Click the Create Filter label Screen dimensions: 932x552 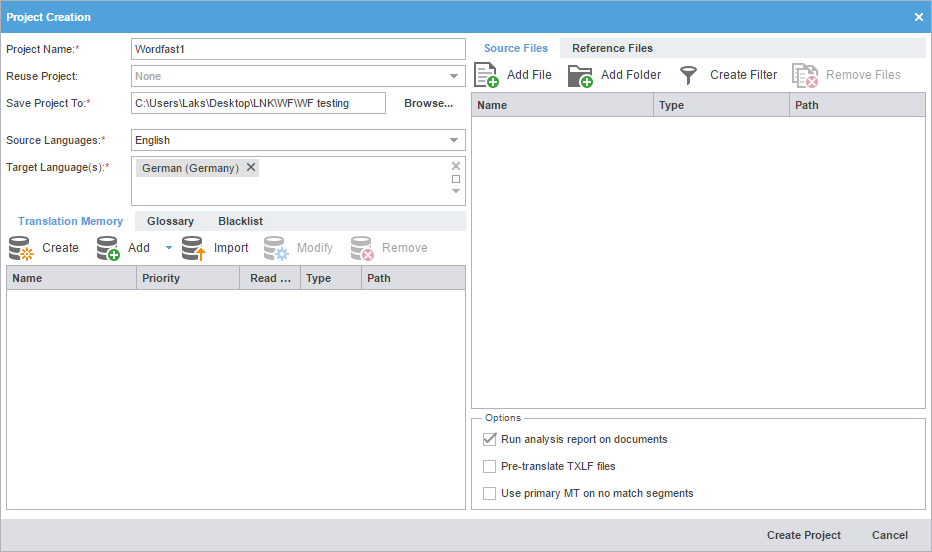pos(744,75)
